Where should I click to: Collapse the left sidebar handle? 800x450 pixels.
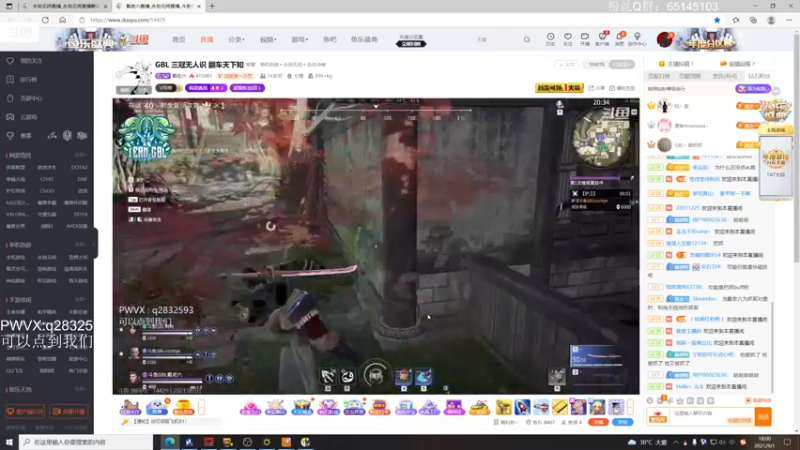click(x=95, y=243)
